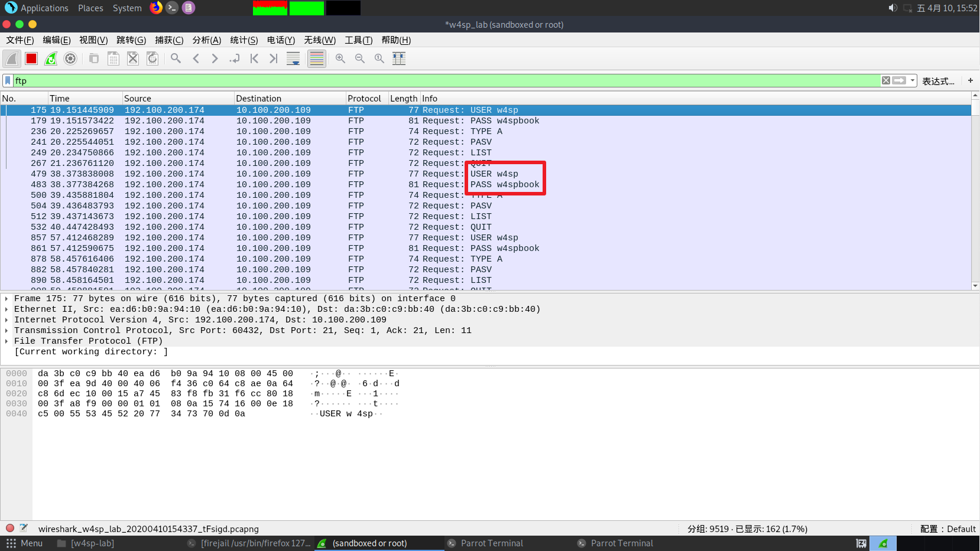This screenshot has width=980, height=551.
Task: Edit capture file properties status icon
Action: pyautogui.click(x=24, y=528)
